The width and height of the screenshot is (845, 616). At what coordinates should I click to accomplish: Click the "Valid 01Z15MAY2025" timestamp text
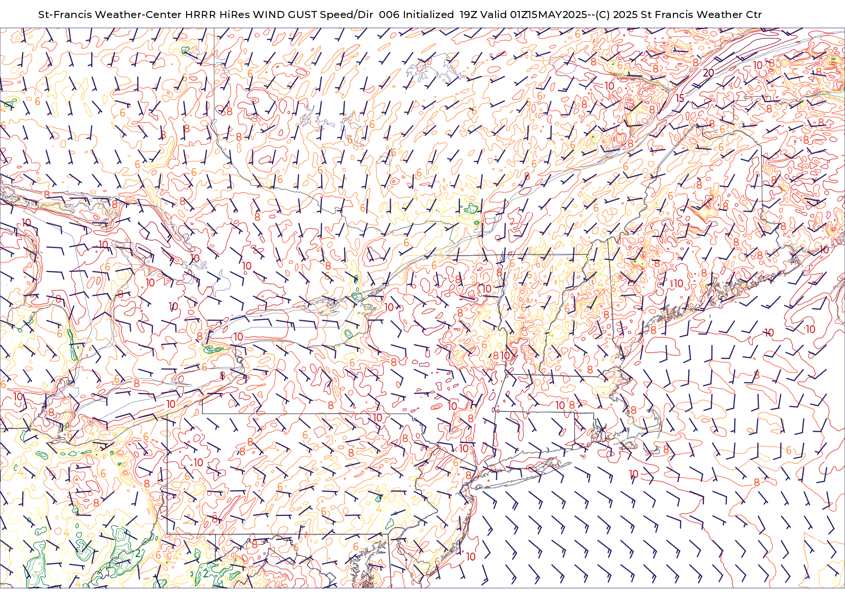click(x=534, y=15)
